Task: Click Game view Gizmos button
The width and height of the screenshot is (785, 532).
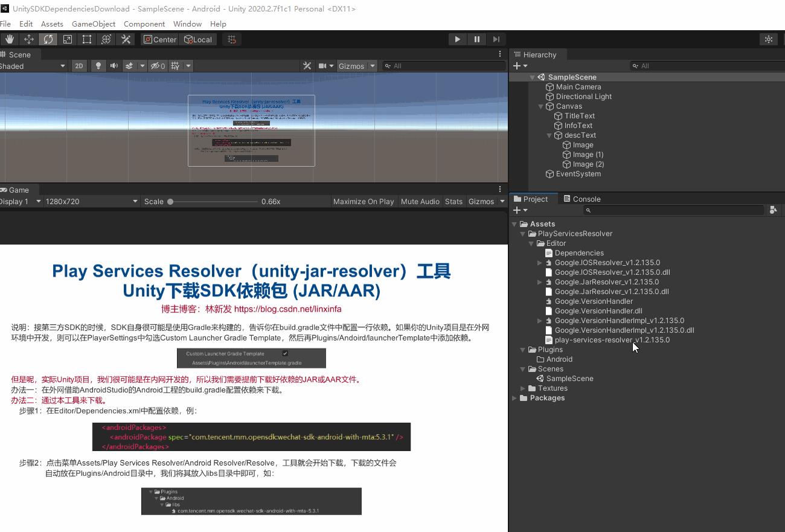Action: click(481, 201)
